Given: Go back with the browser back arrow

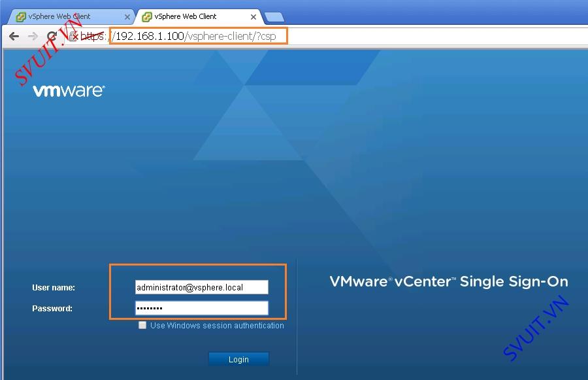Looking at the screenshot, I should pos(14,36).
